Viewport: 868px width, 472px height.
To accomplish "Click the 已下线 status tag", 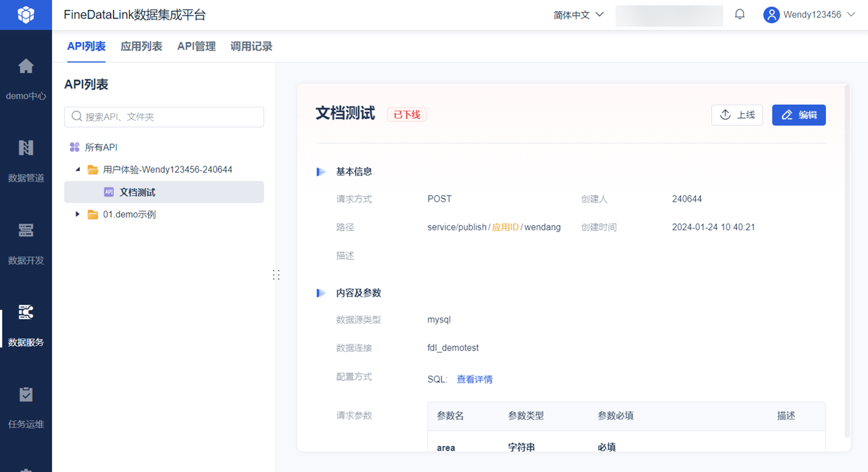I will click(407, 114).
